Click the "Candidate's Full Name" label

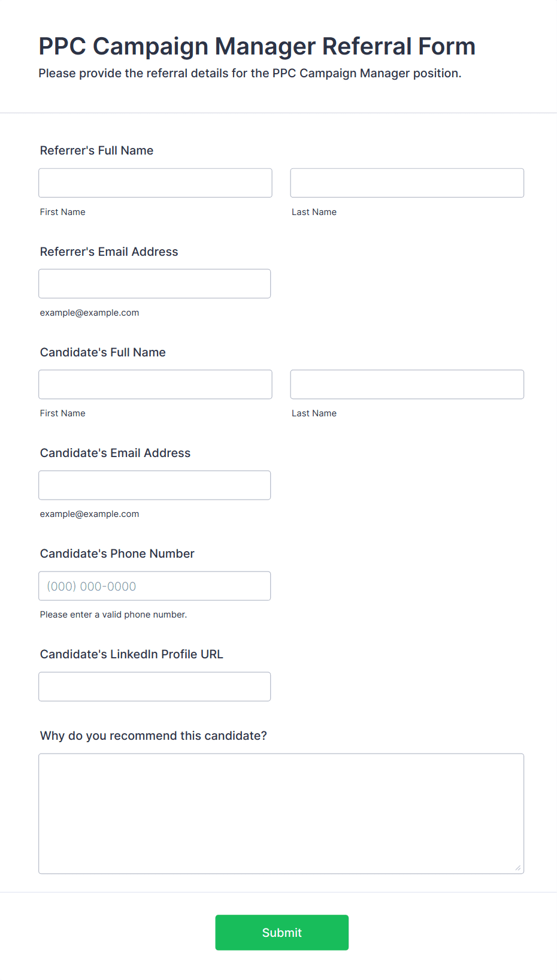coord(103,352)
